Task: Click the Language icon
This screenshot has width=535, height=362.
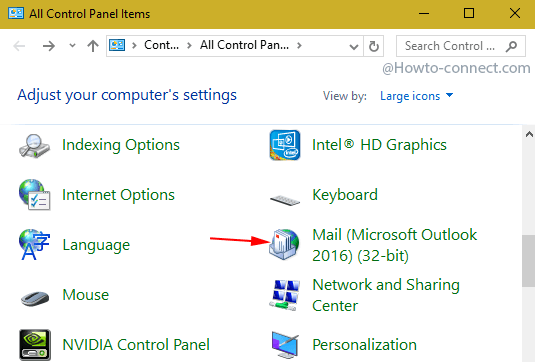Action: [x=34, y=245]
